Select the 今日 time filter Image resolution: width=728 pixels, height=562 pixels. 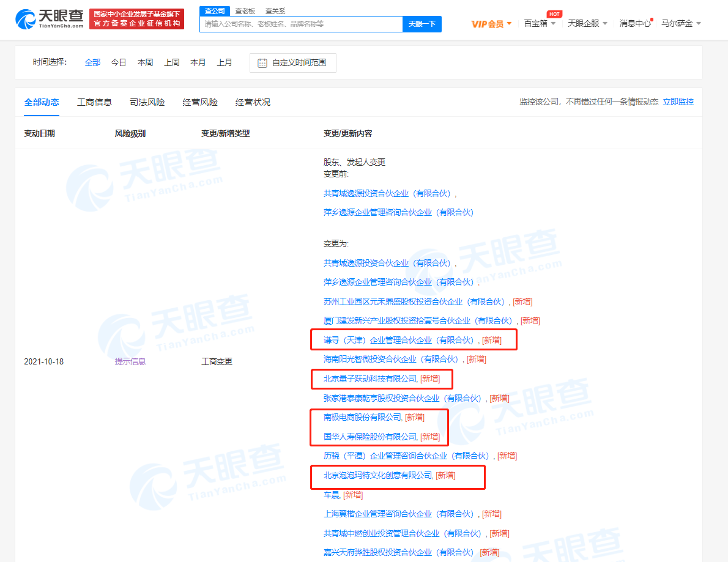pyautogui.click(x=119, y=62)
